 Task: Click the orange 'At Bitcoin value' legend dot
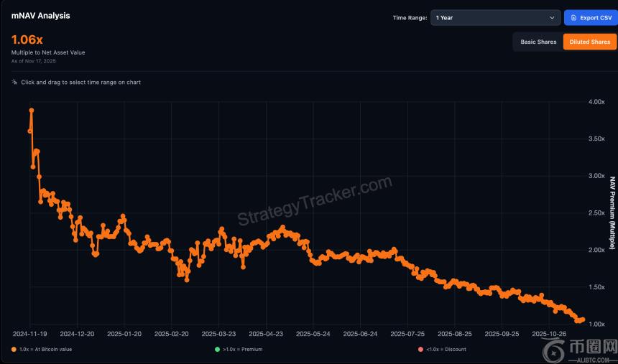click(14, 350)
